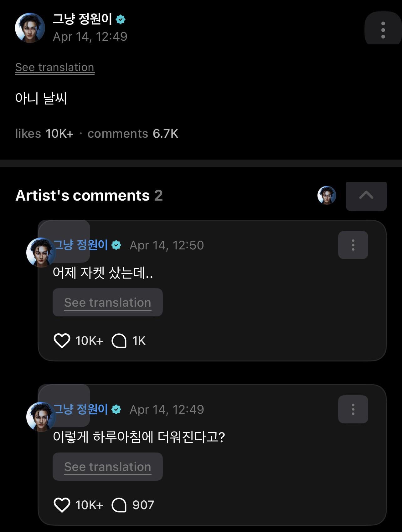Open options for the 12:50 comment
Viewport: 402px width, 532px height.
[353, 245]
